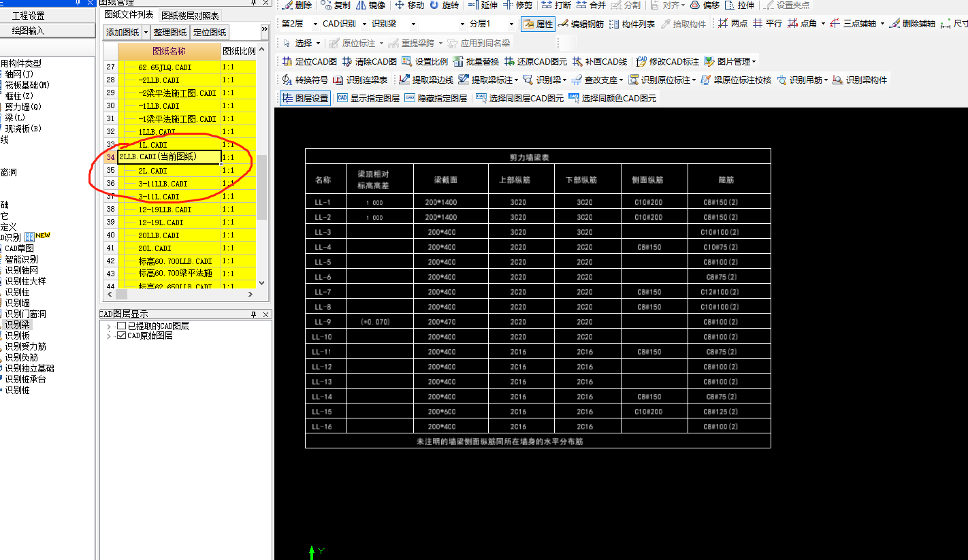
Task: Select the 合并 (Merge) tool
Action: click(591, 5)
